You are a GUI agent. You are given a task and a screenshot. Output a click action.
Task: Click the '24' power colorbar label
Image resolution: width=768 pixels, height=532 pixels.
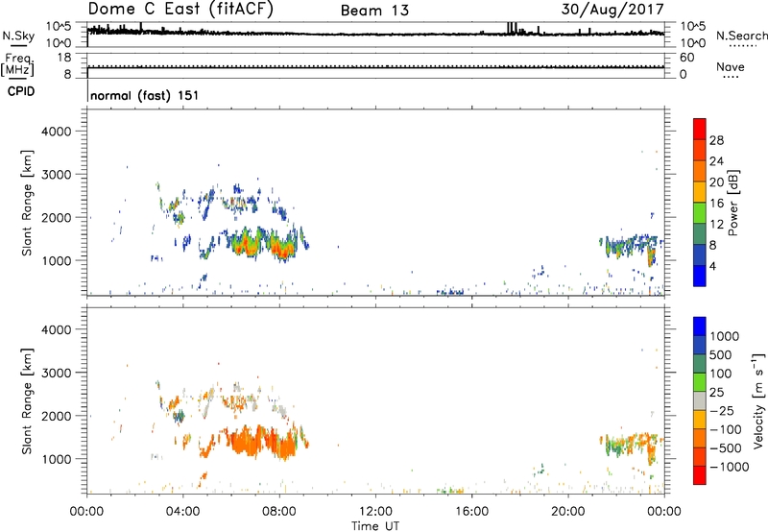716,161
